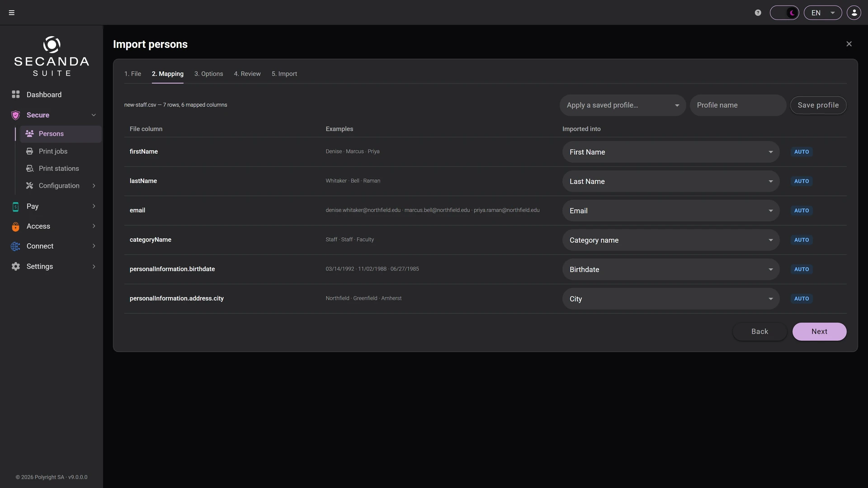Viewport: 868px width, 488px height.
Task: Open the EN language dropdown
Action: tap(823, 13)
